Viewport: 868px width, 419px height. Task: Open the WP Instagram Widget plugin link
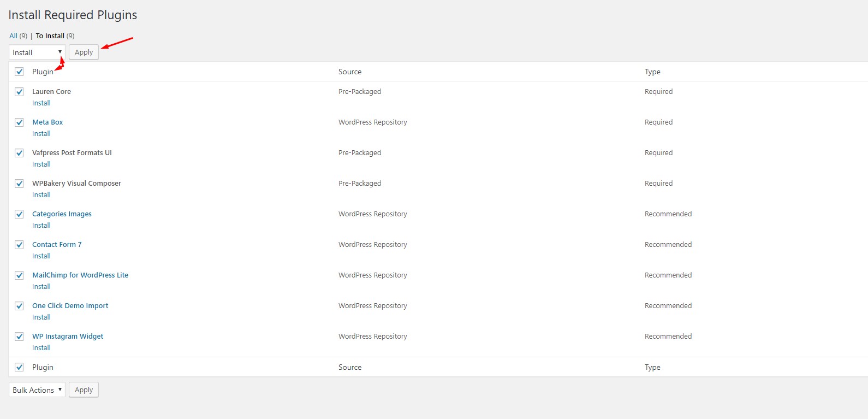coord(68,337)
